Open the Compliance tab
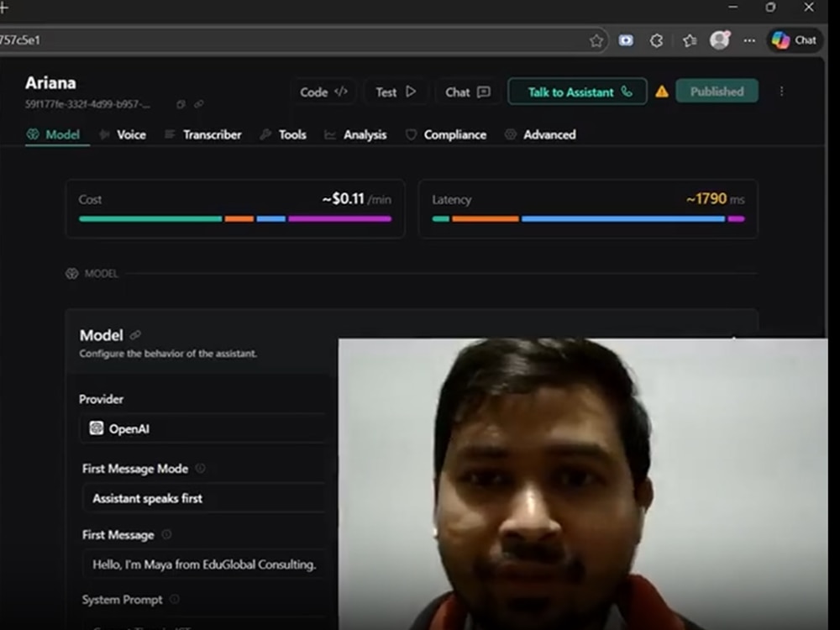Viewport: 840px width, 630px height. pos(446,134)
